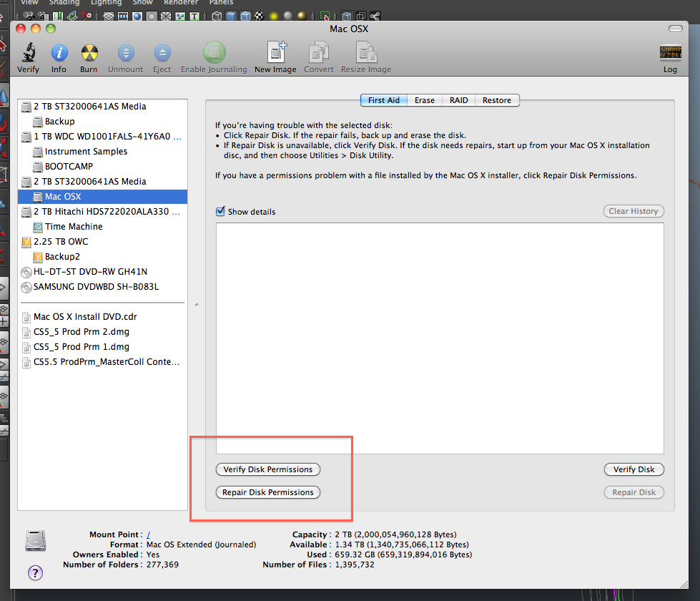
Task: Toggle toolbar visibility with the title bar pill button
Action: [676, 29]
